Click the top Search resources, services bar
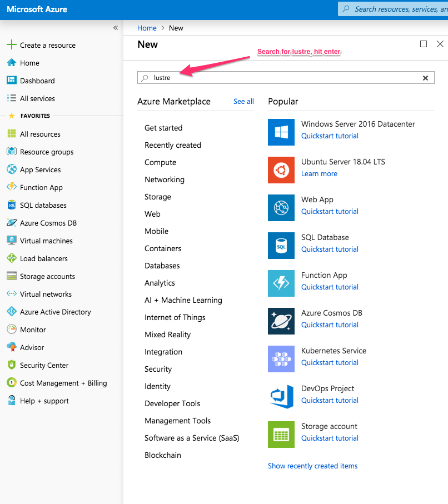The image size is (448, 504). pyautogui.click(x=393, y=9)
